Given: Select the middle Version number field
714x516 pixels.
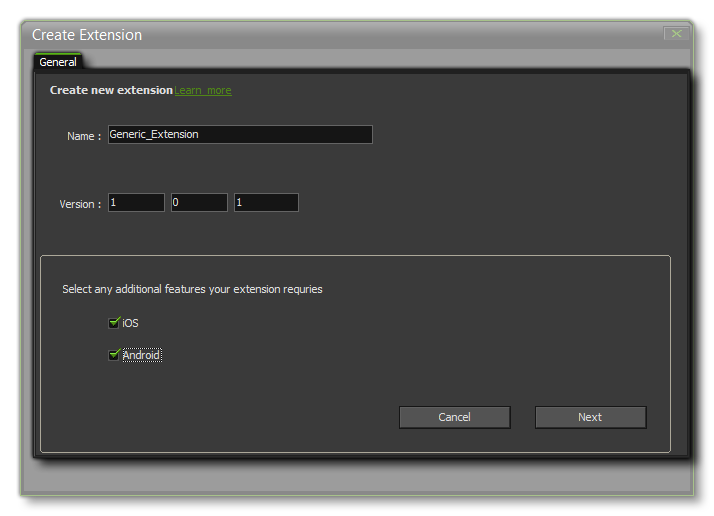Looking at the screenshot, I should pyautogui.click(x=199, y=203).
